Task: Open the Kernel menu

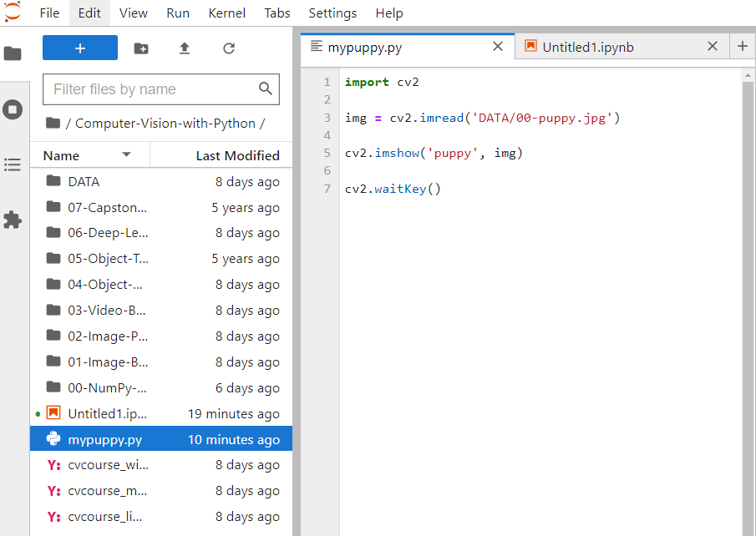Action: tap(226, 13)
